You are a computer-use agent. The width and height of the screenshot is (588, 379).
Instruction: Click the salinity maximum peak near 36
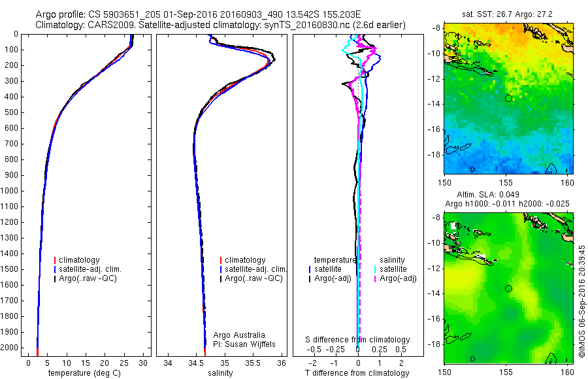point(274,59)
